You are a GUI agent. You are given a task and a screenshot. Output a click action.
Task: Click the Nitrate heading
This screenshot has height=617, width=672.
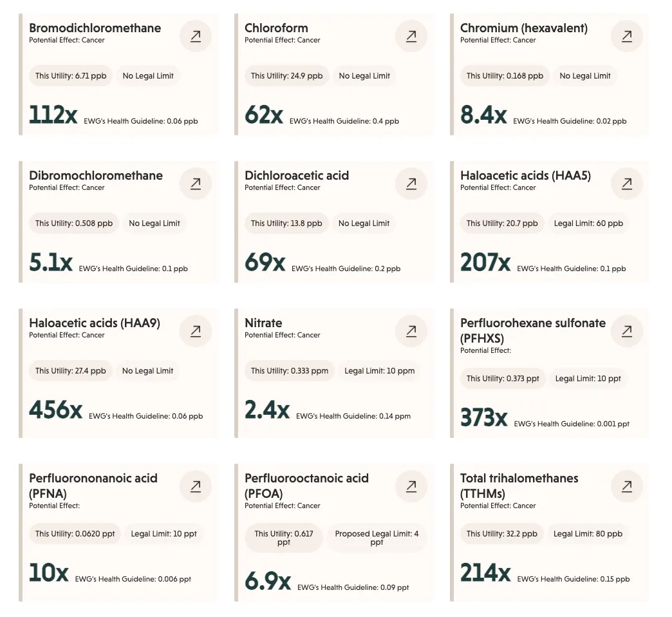tap(263, 323)
